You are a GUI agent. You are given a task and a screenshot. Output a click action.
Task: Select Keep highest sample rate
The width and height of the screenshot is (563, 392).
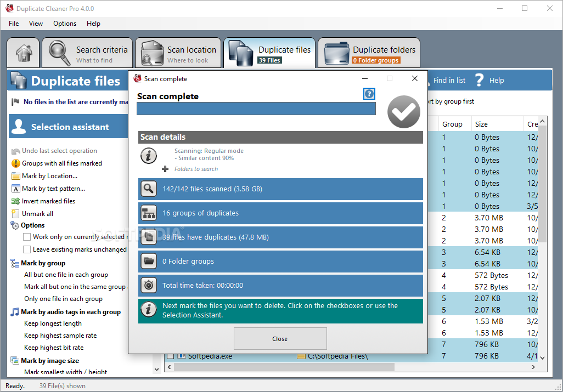point(60,336)
